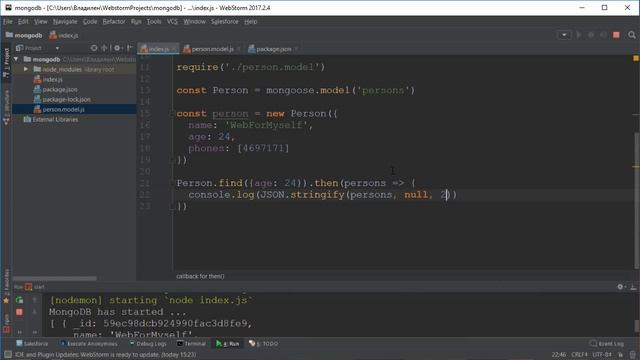Open the File menu
The height and width of the screenshot is (360, 640).
pyautogui.click(x=8, y=22)
